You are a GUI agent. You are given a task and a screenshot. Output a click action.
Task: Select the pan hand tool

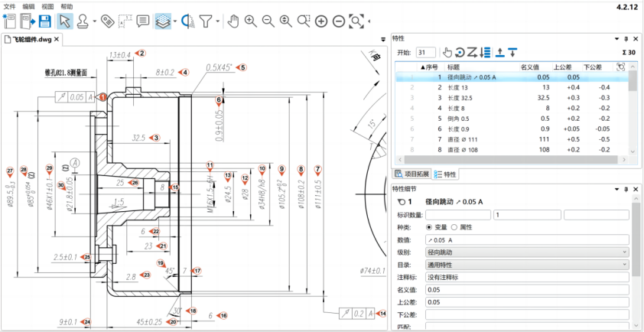pyautogui.click(x=234, y=21)
